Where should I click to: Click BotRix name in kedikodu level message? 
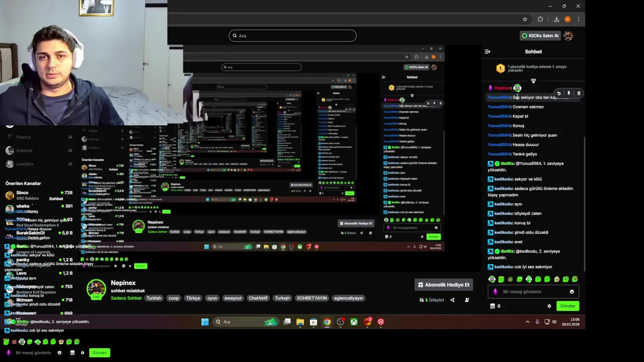(507, 251)
